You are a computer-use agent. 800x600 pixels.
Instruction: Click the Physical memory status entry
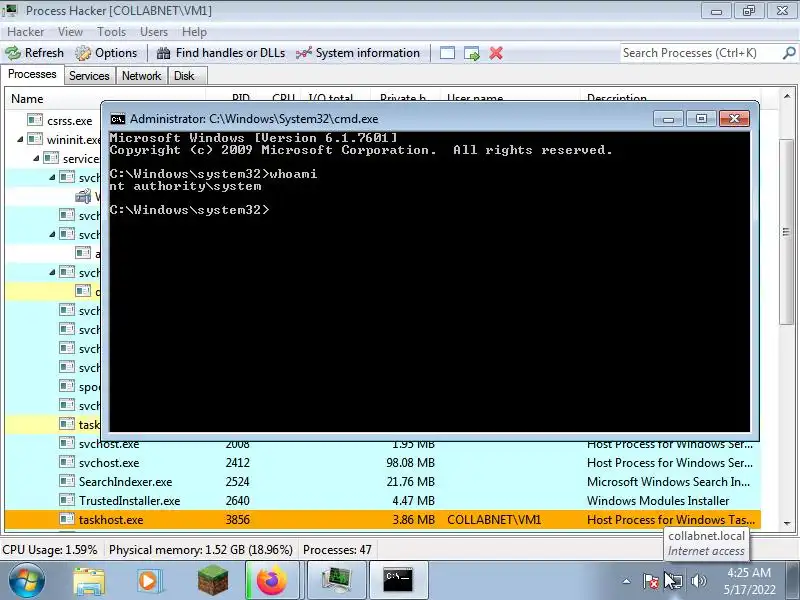201,550
